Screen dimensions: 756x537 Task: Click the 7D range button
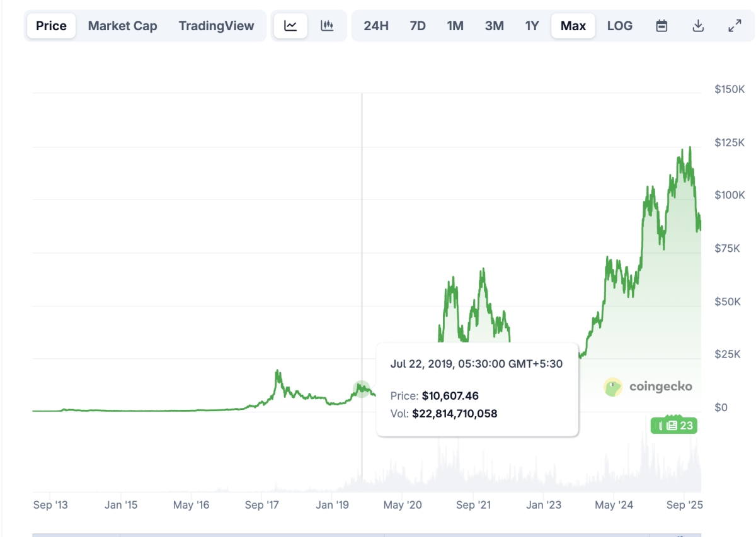pos(417,26)
